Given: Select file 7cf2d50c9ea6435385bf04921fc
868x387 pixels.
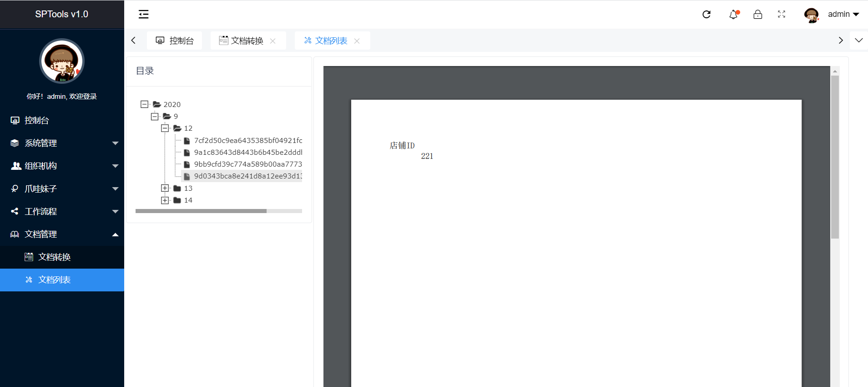Looking at the screenshot, I should [x=247, y=140].
